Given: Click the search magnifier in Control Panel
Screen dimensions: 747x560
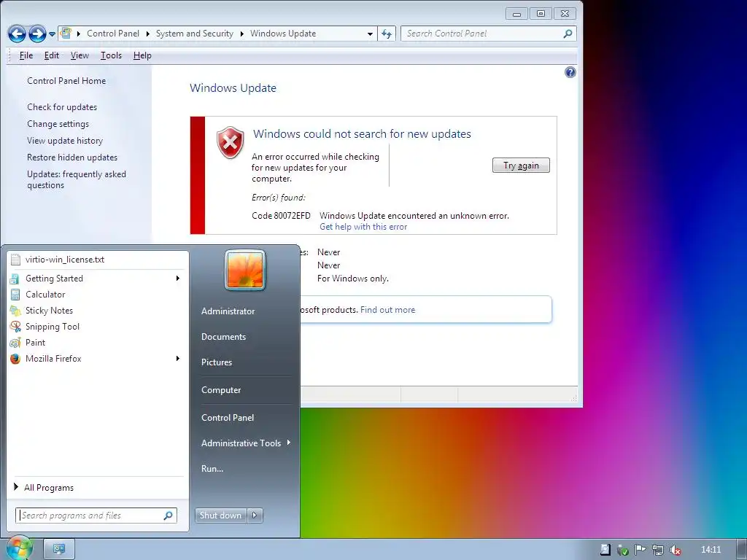Looking at the screenshot, I should tap(568, 34).
